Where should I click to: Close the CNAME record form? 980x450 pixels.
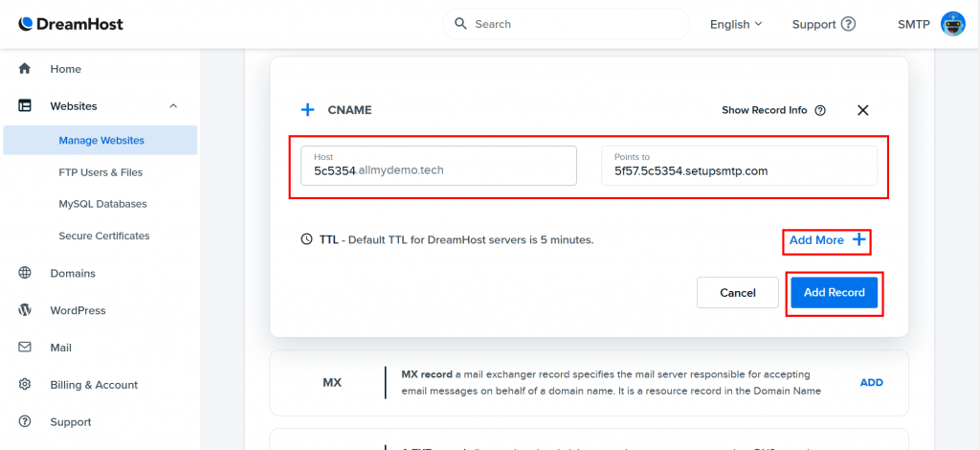[x=863, y=111]
